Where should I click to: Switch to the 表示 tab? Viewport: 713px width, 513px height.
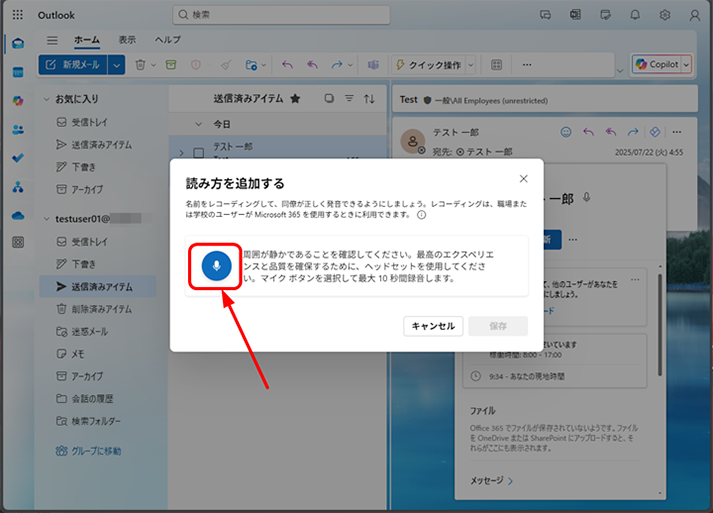[x=127, y=40]
